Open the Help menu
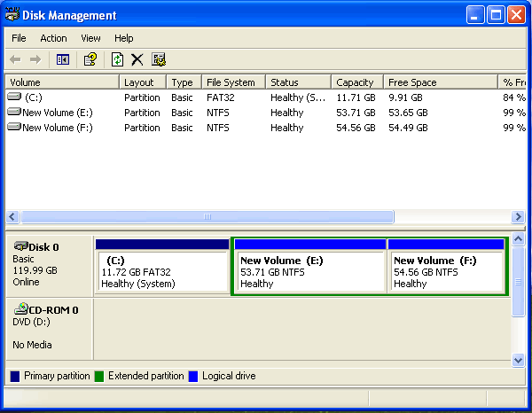 pyautogui.click(x=124, y=38)
